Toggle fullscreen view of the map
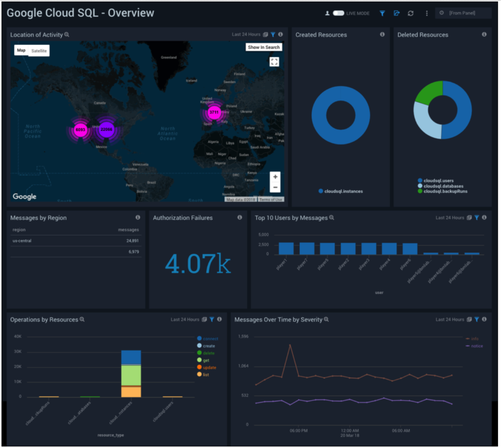Screen dimensions: 501x448 click(x=274, y=62)
